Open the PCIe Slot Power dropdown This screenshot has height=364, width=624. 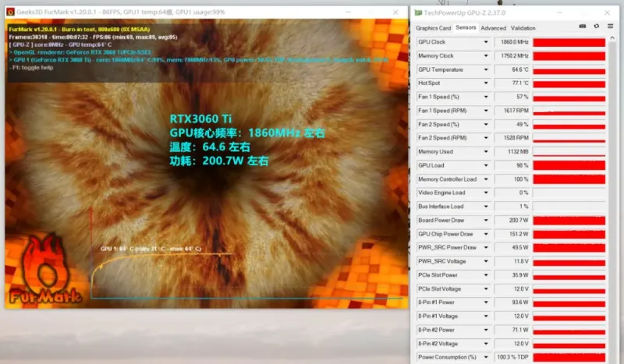point(486,275)
